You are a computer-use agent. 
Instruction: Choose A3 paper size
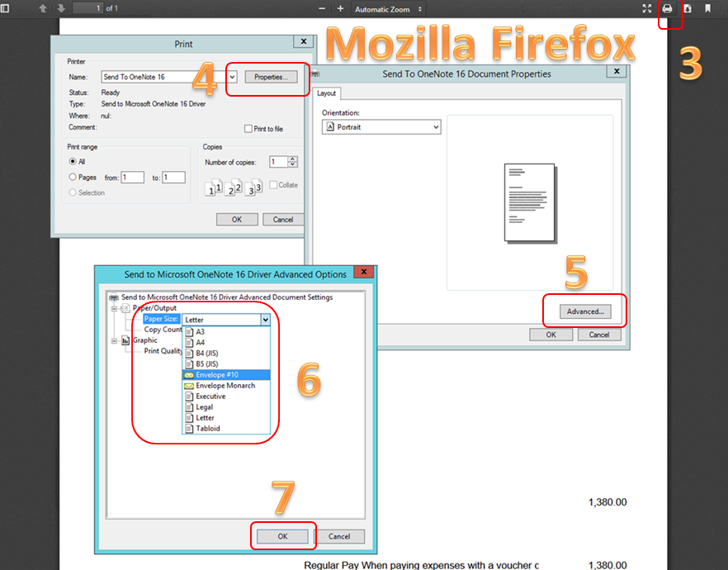(226, 332)
